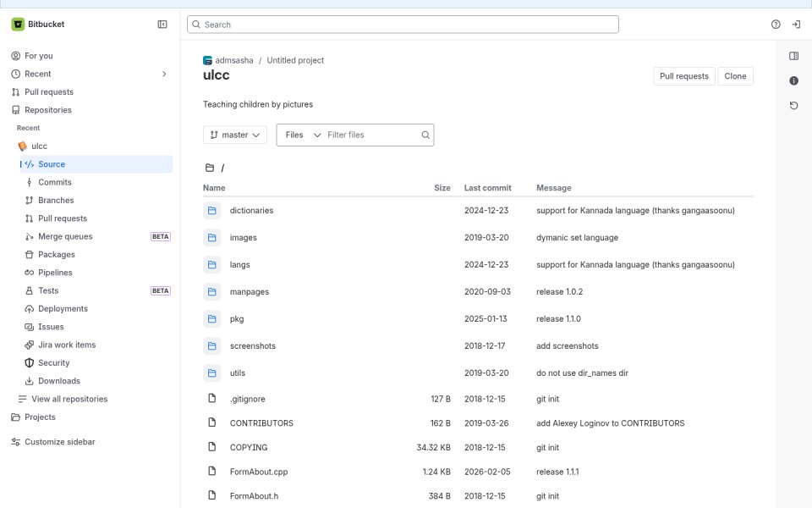The image size is (812, 508).
Task: Open the master branch dropdown
Action: pos(235,135)
